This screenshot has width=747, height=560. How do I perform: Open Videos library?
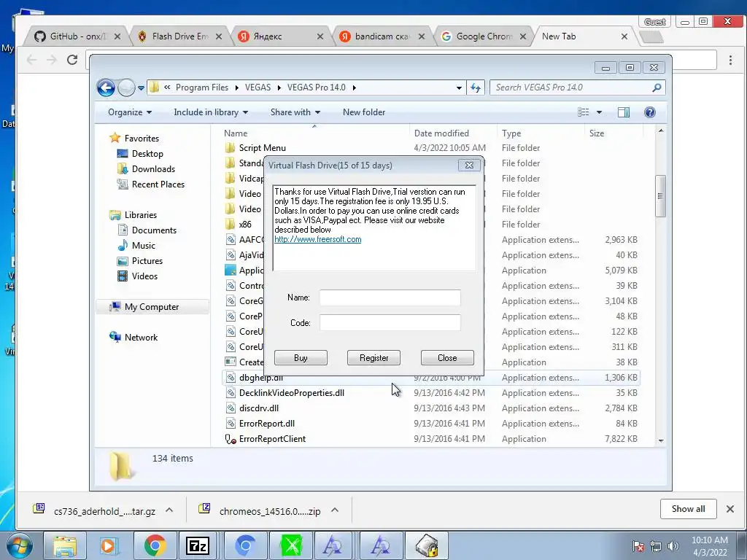coord(144,276)
